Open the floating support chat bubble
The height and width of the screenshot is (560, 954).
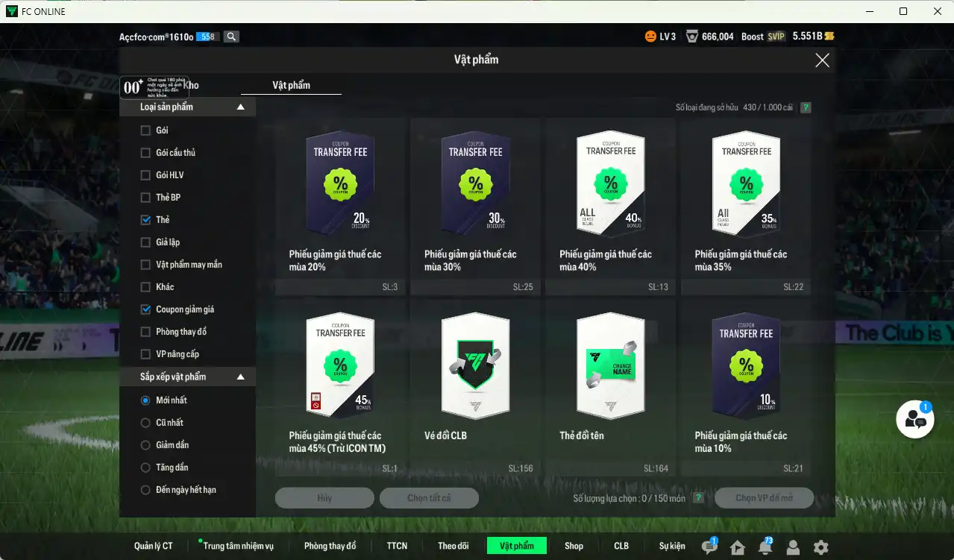point(915,419)
